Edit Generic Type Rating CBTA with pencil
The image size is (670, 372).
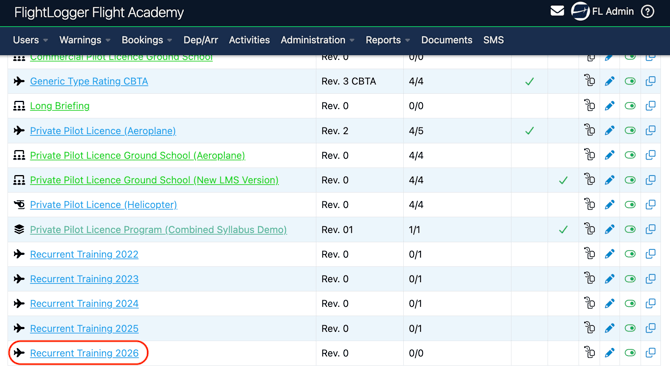609,81
